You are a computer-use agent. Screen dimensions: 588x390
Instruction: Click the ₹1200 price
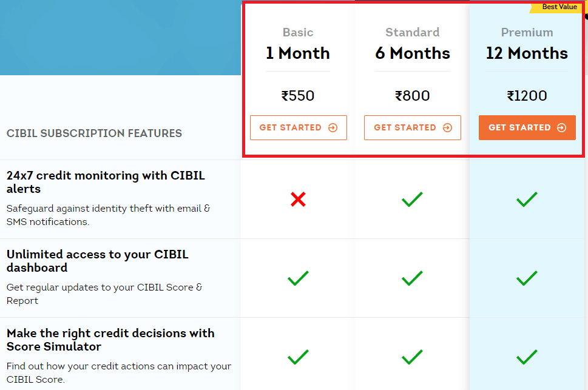tap(527, 96)
